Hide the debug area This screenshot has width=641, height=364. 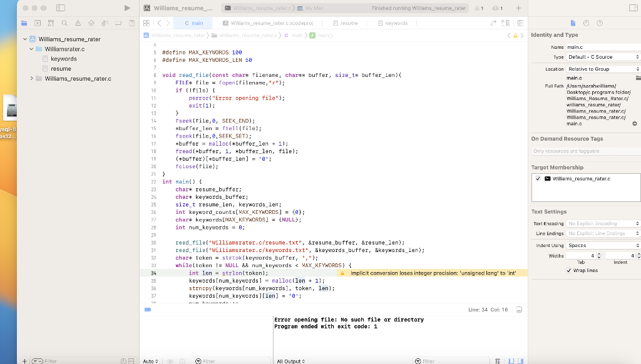click(519, 310)
